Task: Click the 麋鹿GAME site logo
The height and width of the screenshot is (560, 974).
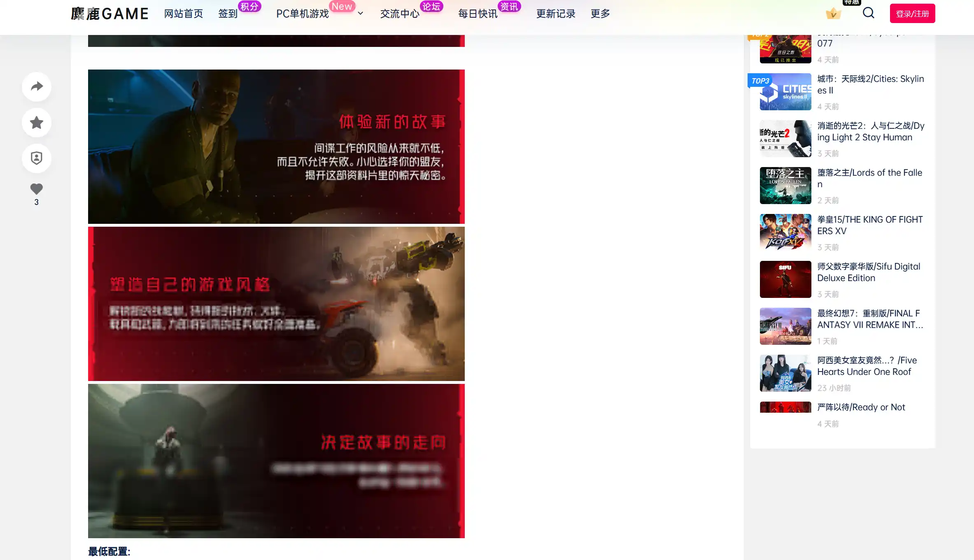Action: [x=110, y=14]
